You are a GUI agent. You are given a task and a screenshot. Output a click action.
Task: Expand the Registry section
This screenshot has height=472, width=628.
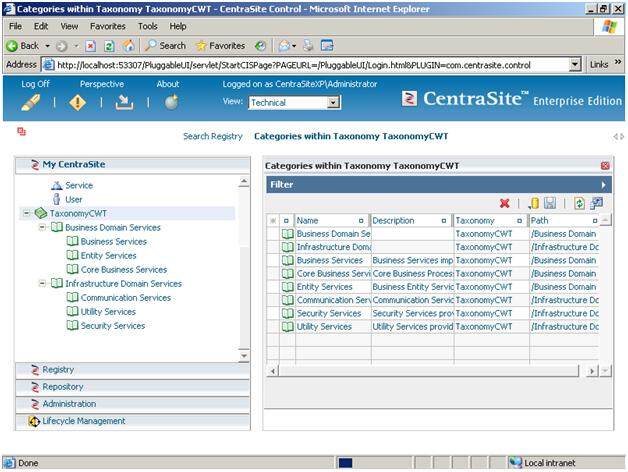tap(132, 370)
